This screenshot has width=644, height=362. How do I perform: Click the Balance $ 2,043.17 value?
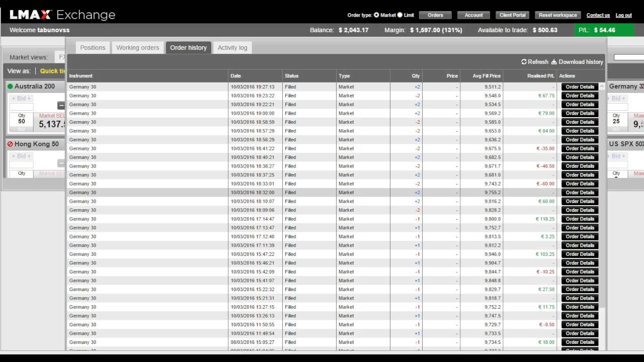tap(353, 30)
